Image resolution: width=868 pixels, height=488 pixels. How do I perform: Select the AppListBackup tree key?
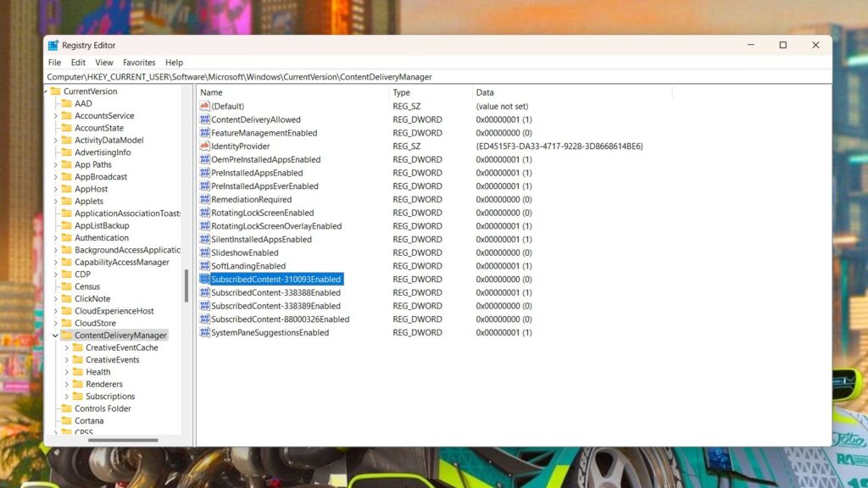tap(102, 225)
